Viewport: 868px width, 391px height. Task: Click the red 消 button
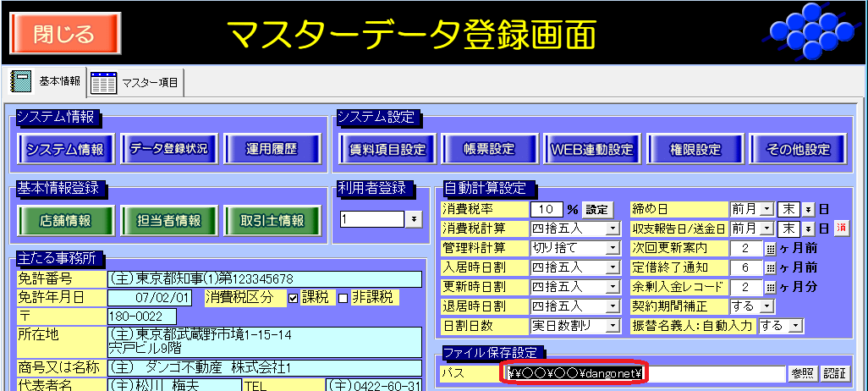(841, 229)
